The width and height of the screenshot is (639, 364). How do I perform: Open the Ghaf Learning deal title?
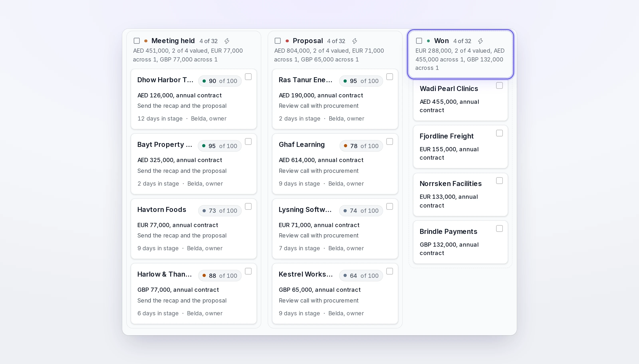[x=302, y=145]
